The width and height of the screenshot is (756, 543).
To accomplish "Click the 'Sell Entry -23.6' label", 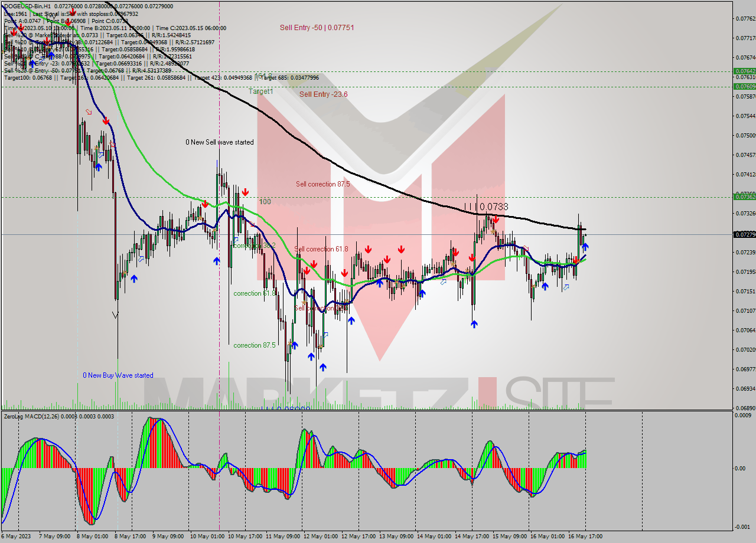I will click(x=323, y=94).
